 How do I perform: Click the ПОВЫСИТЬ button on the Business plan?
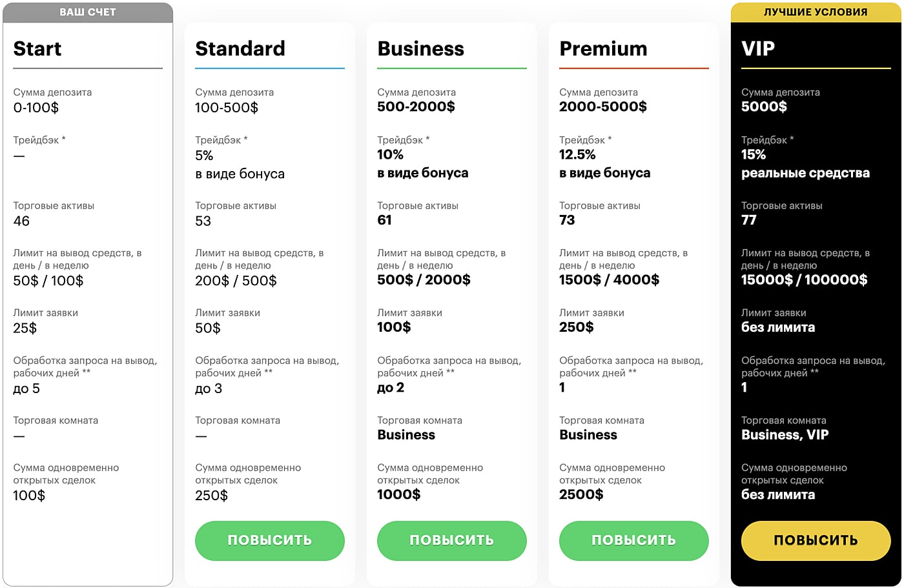451,541
